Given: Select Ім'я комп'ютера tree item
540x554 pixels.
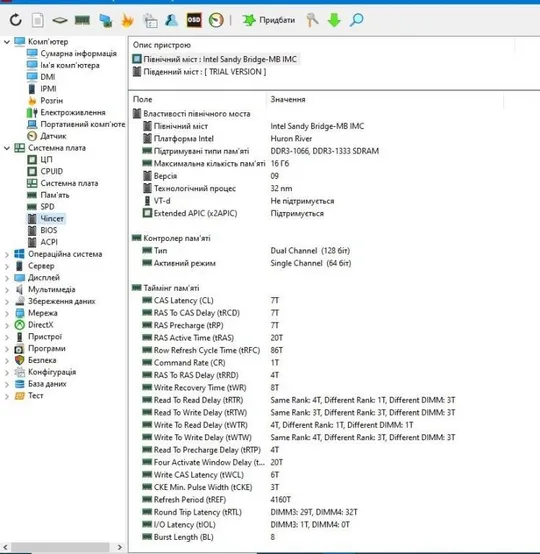Looking at the screenshot, I should [70, 65].
